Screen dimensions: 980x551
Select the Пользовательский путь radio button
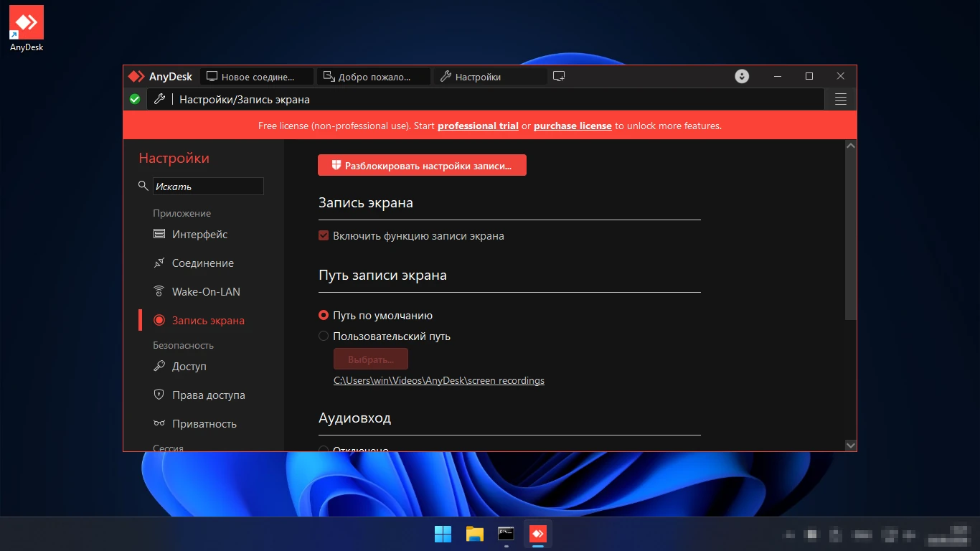pos(324,336)
